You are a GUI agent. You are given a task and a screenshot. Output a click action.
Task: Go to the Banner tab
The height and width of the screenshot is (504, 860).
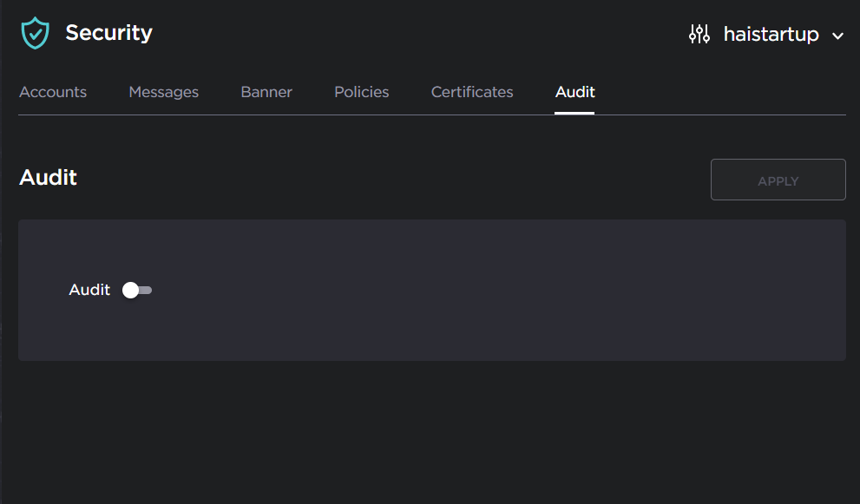pos(266,92)
